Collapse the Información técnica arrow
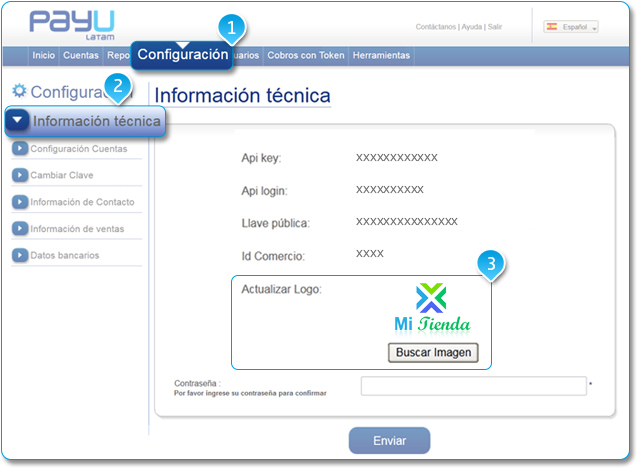The width and height of the screenshot is (641, 474). coord(17,120)
